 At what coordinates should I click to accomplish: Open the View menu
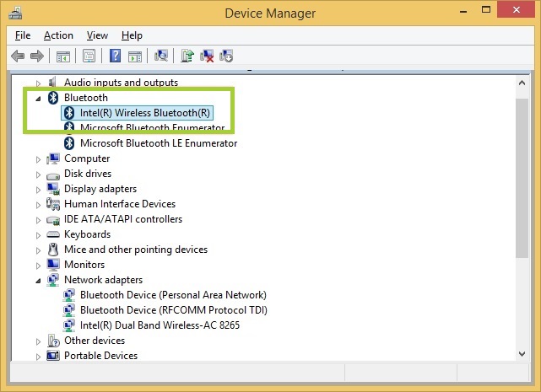97,35
